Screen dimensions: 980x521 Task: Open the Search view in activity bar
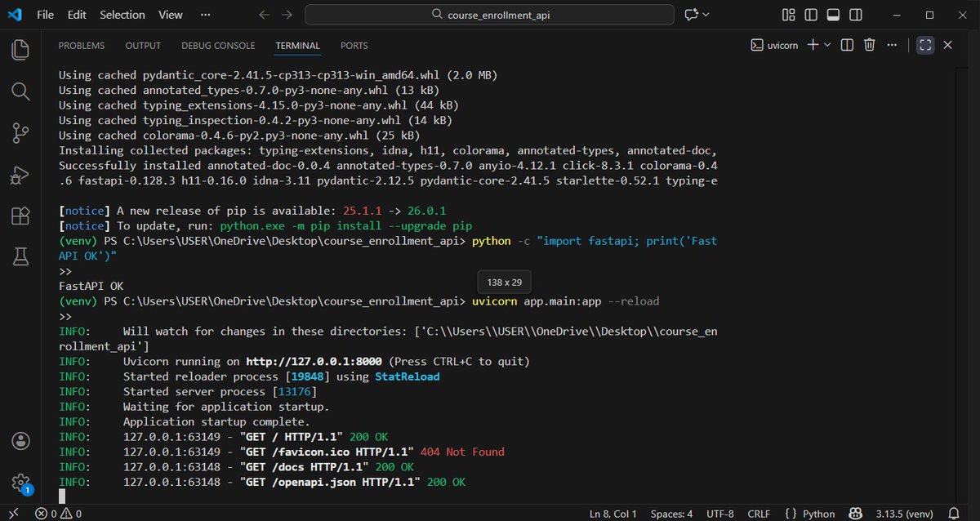[20, 91]
